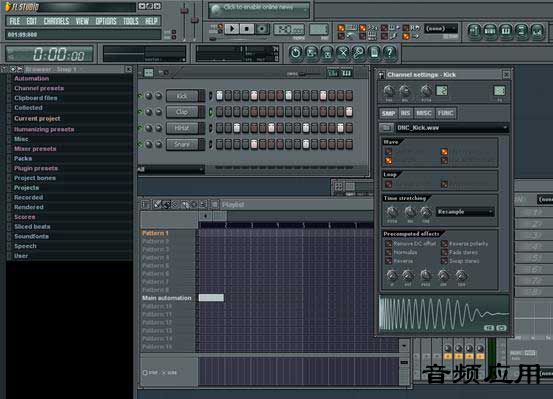
Task: Click the graph editor icon in step sequencer
Action: [x=333, y=73]
